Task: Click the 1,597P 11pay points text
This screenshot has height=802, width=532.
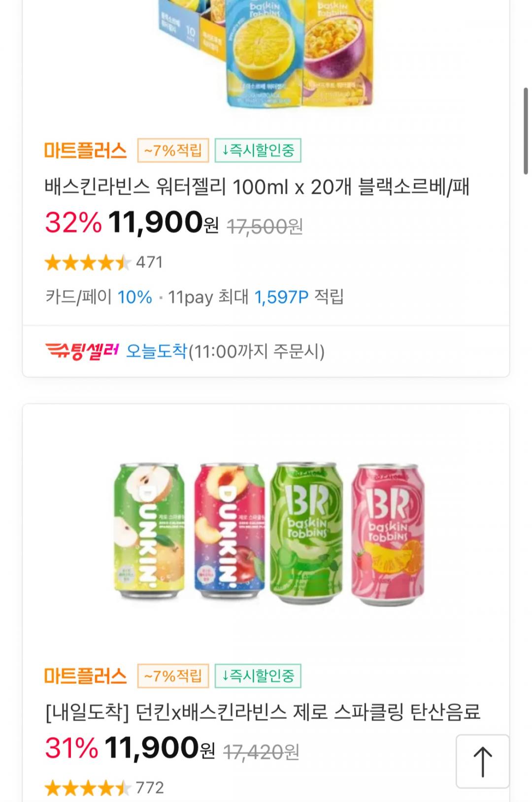Action: (281, 297)
